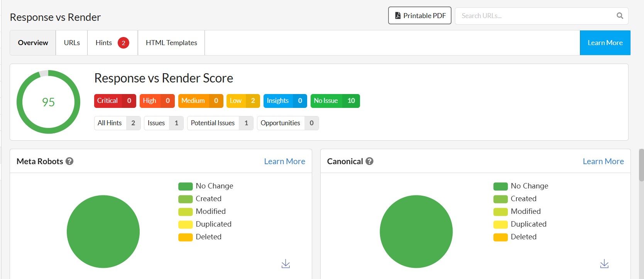Screen dimensions: 644x279
Task: Click the search magnifier icon
Action: point(620,16)
